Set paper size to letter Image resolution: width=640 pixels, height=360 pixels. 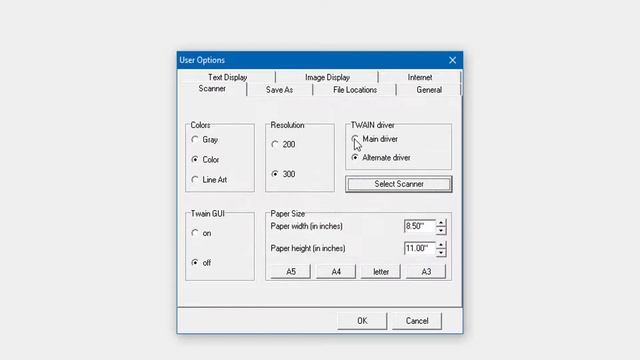click(381, 272)
